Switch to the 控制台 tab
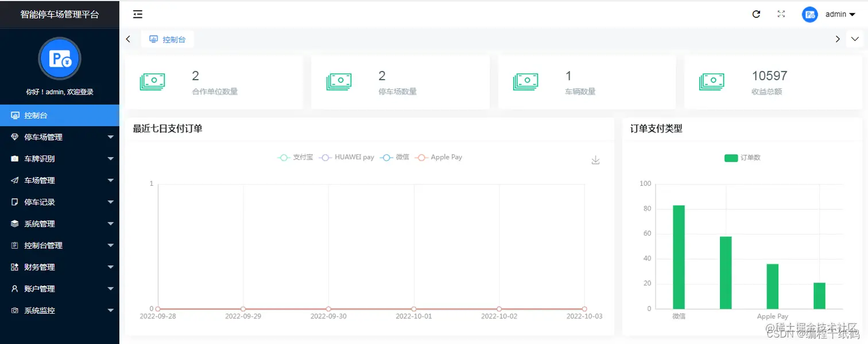 [x=168, y=39]
